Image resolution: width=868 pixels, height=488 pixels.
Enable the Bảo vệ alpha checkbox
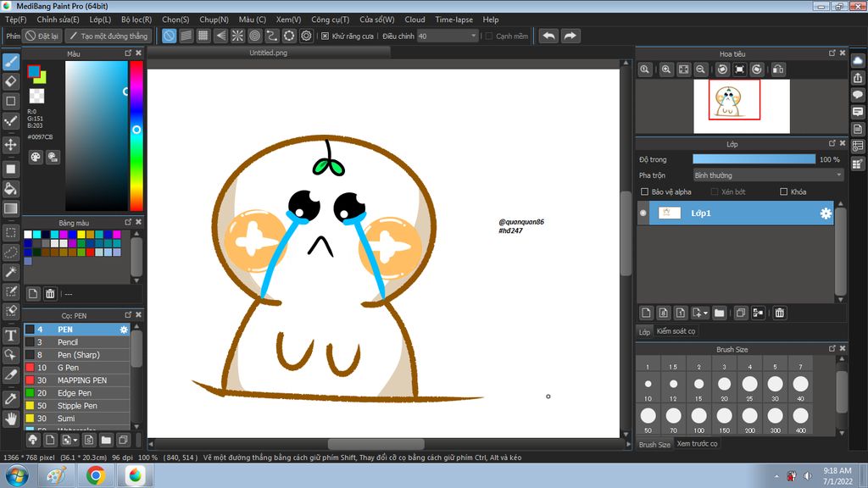[x=645, y=191]
